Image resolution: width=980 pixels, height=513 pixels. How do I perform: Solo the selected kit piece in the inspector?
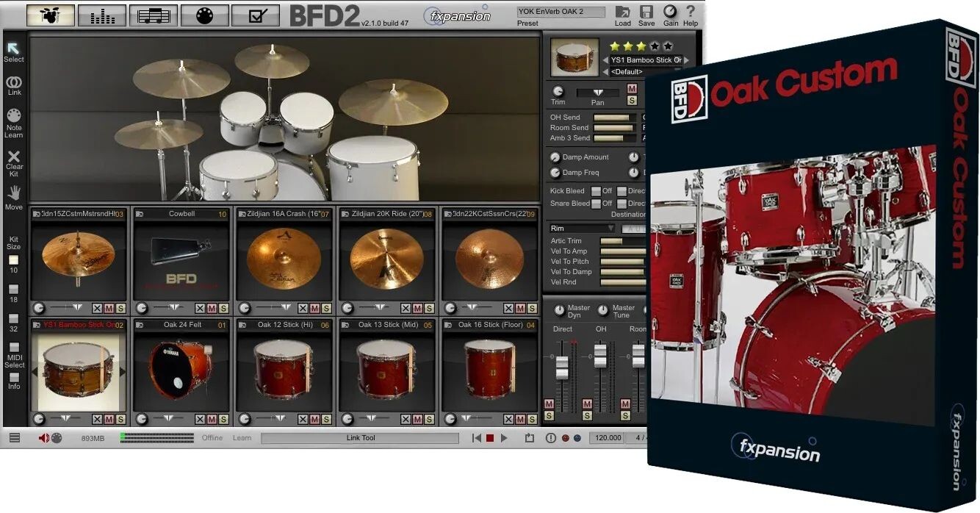tap(632, 100)
